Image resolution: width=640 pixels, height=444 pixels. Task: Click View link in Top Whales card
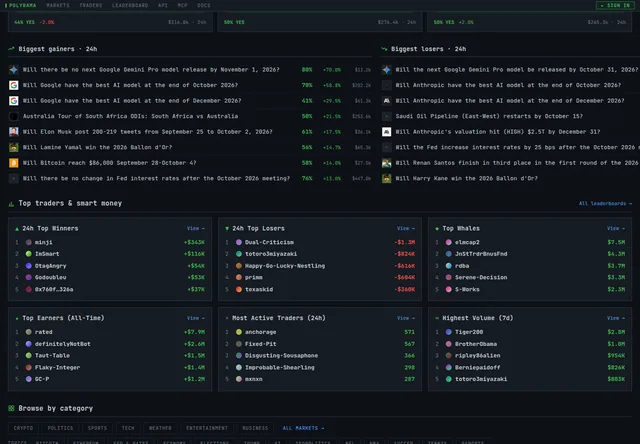click(x=616, y=228)
